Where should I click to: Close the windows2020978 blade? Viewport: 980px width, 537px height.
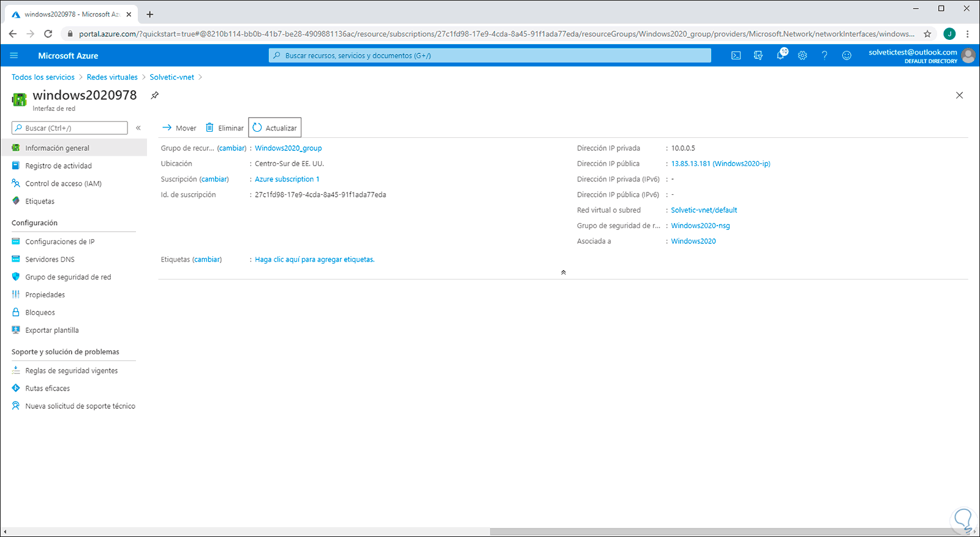(959, 95)
